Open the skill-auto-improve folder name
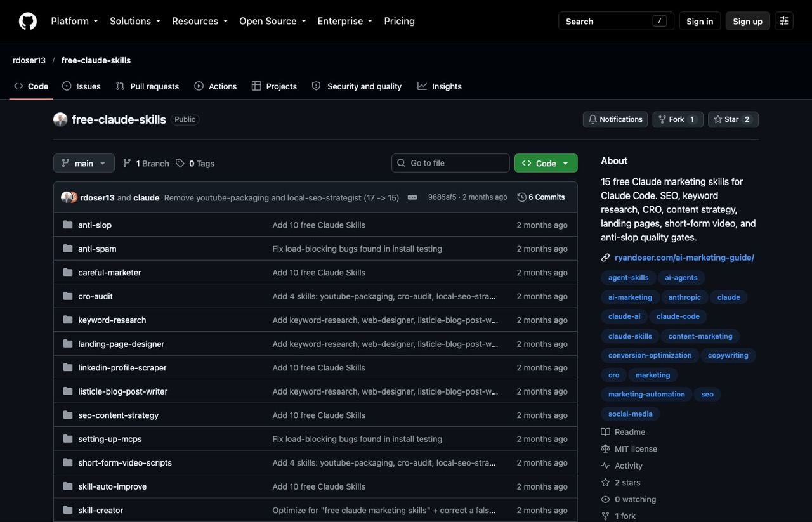812x522 pixels. point(112,486)
